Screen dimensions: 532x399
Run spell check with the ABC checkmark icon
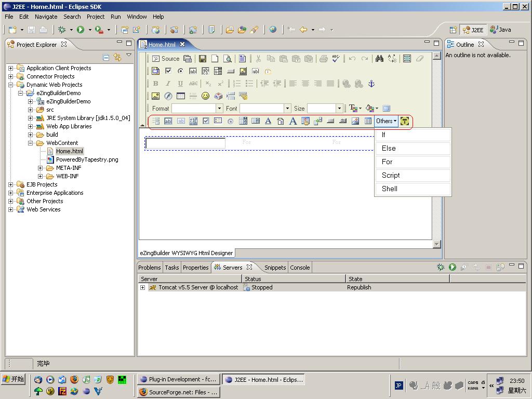pyautogui.click(x=336, y=59)
